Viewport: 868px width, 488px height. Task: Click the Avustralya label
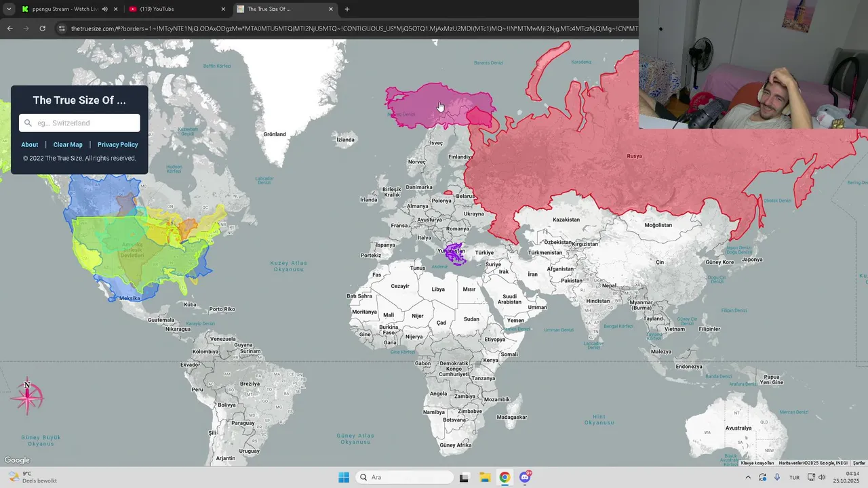(738, 428)
